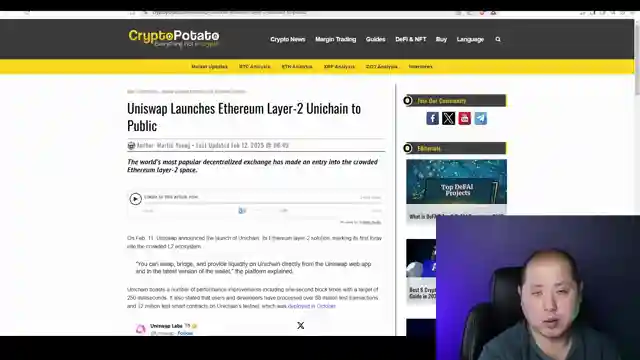Expand the Guides menu
Image resolution: width=640 pixels, height=360 pixels.
(x=376, y=39)
